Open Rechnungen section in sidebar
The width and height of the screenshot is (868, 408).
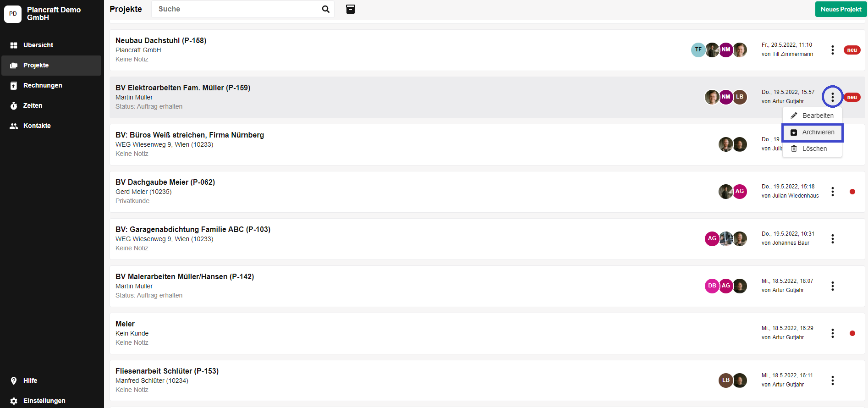(51, 85)
